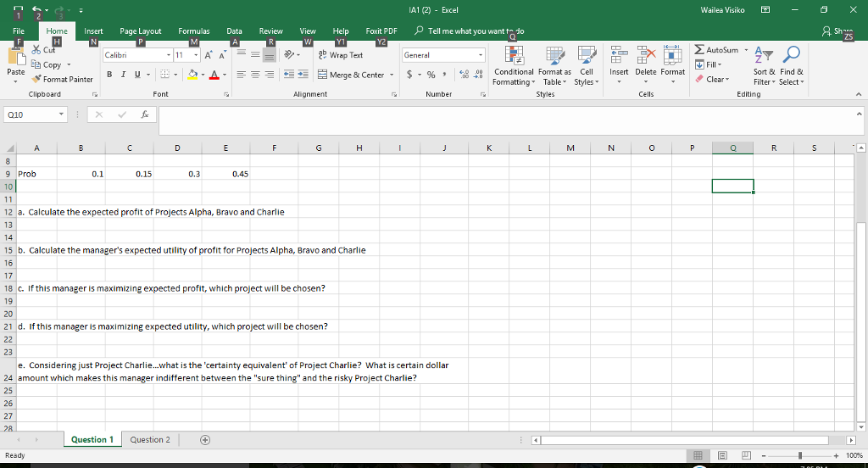Apply the red font color swatch
This screenshot has height=468, width=868.
pyautogui.click(x=214, y=75)
